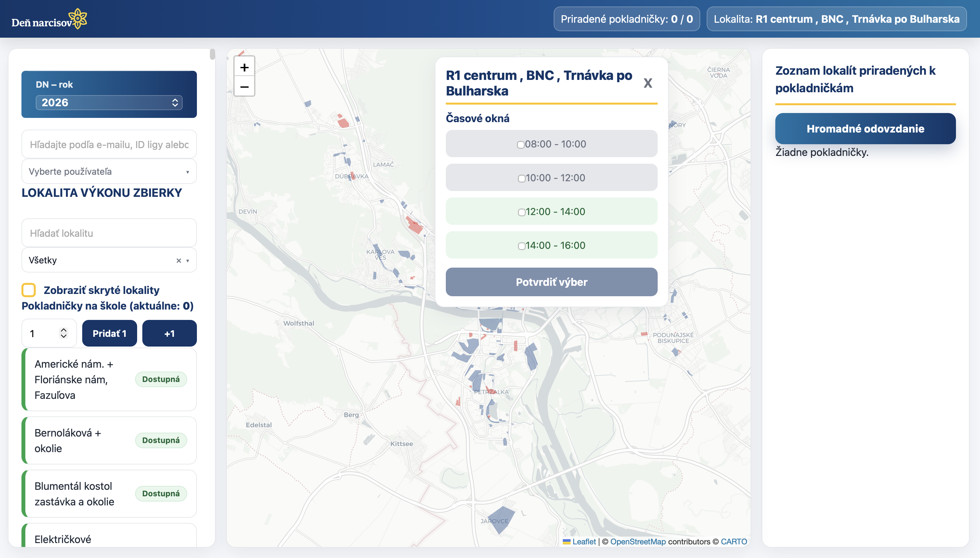The height and width of the screenshot is (558, 980).
Task: Zoom in on the map
Action: point(244,68)
